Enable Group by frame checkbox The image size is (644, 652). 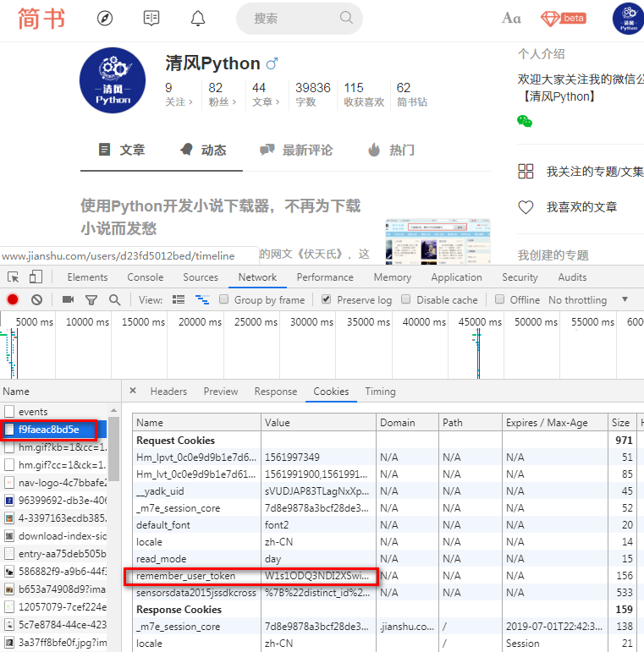(x=223, y=299)
